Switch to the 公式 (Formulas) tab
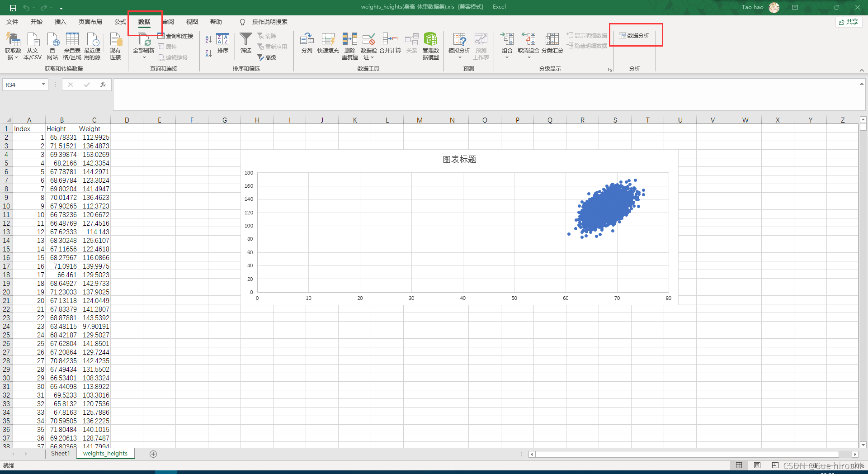The width and height of the screenshot is (868, 474). 120,22
